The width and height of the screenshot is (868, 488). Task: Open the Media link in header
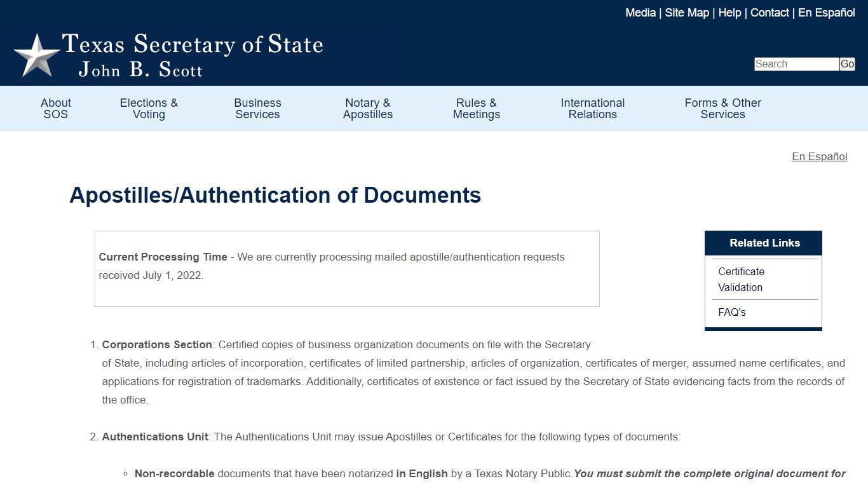point(641,13)
